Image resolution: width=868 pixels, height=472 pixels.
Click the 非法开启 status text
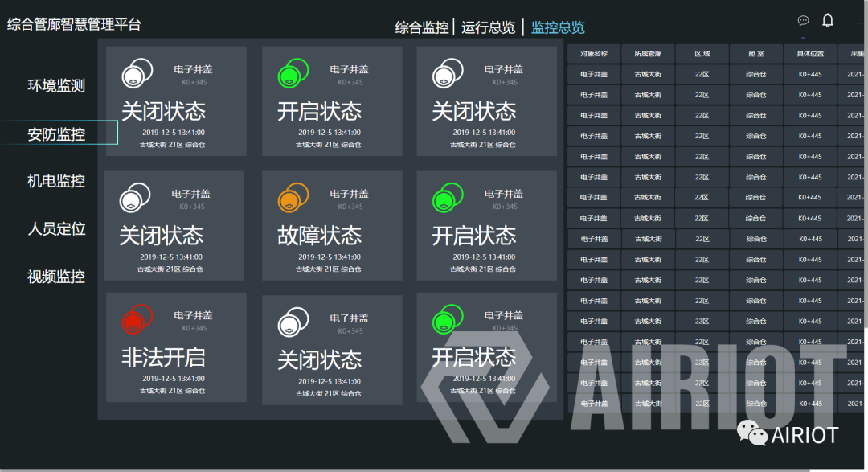[163, 357]
